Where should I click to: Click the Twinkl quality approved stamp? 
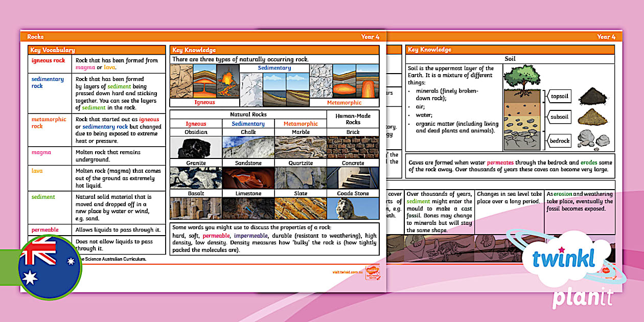coord(374,272)
